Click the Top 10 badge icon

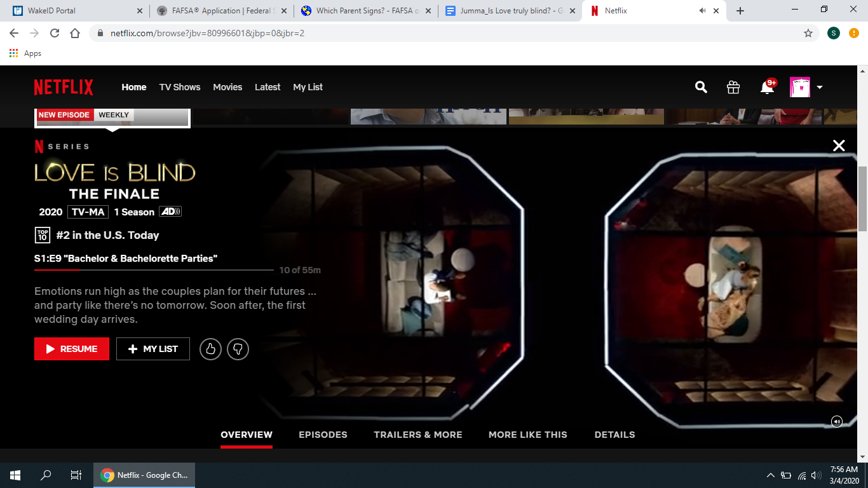(x=42, y=235)
